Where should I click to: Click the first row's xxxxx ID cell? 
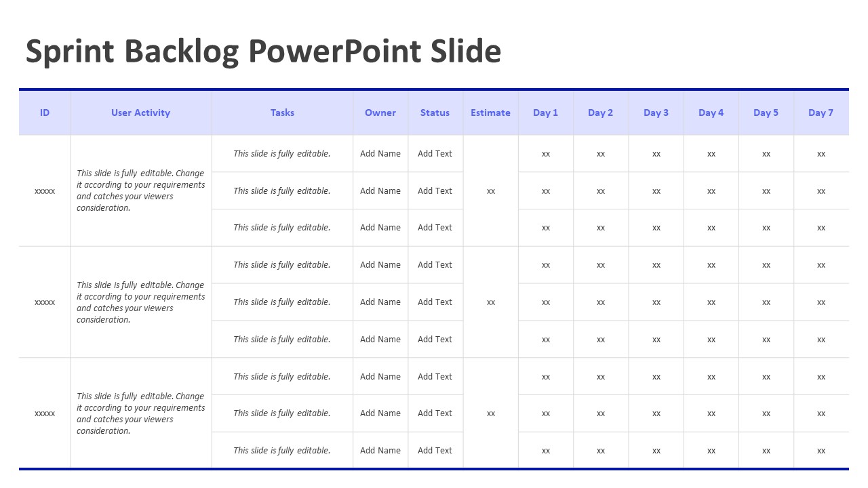[45, 191]
